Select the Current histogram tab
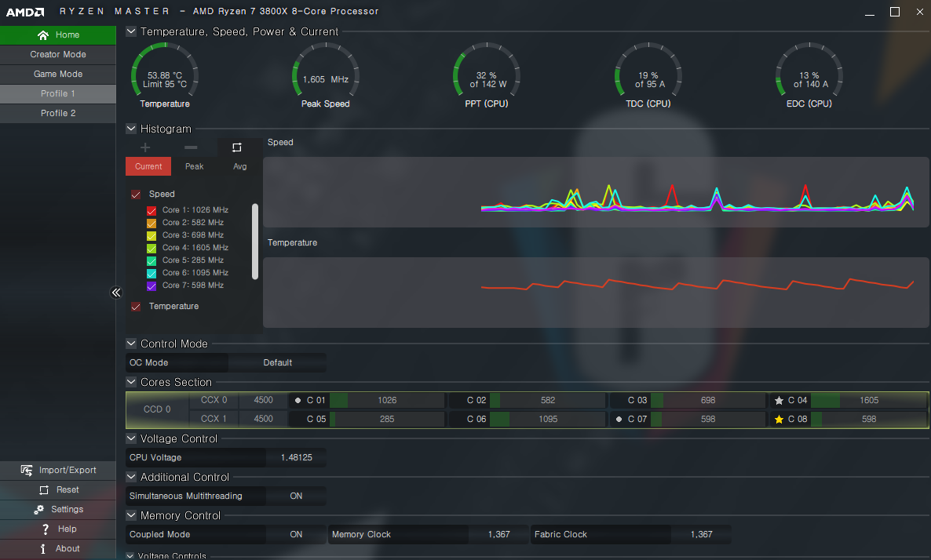This screenshot has width=931, height=560. point(148,167)
